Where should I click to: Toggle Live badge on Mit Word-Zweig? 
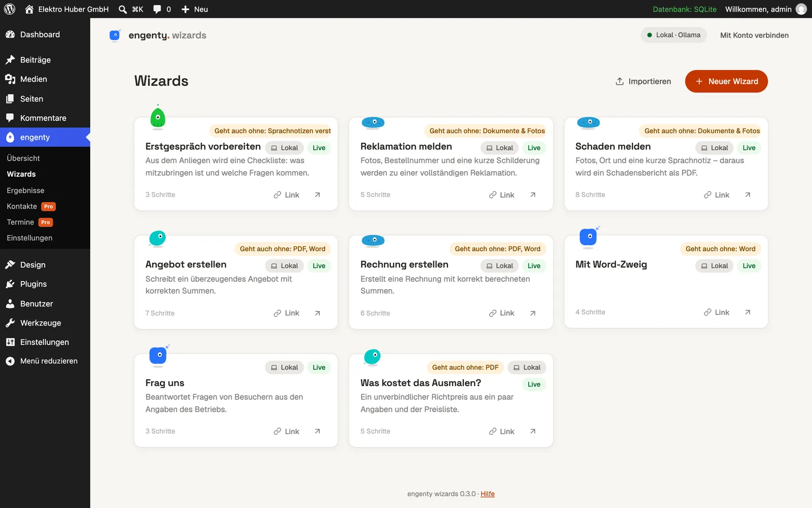tap(749, 266)
